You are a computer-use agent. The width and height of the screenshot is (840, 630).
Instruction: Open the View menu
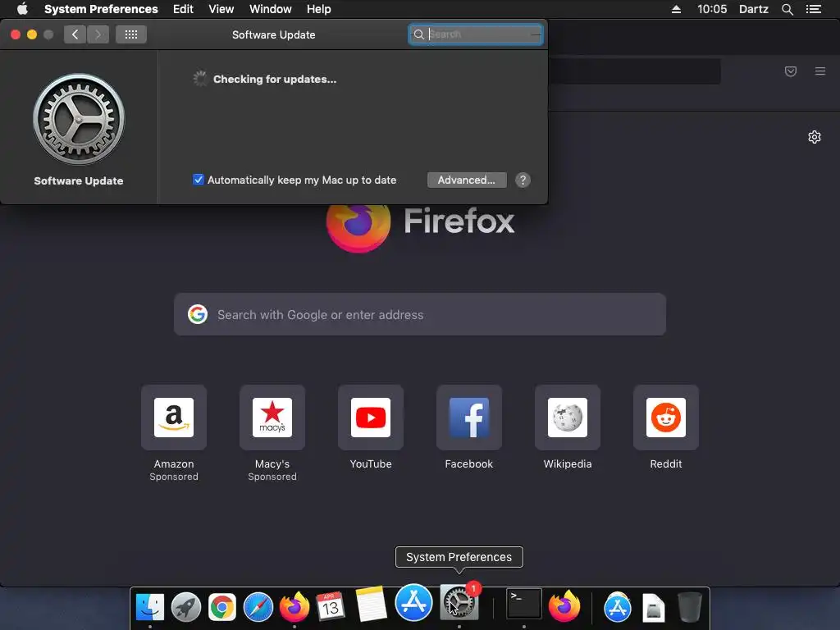221,9
